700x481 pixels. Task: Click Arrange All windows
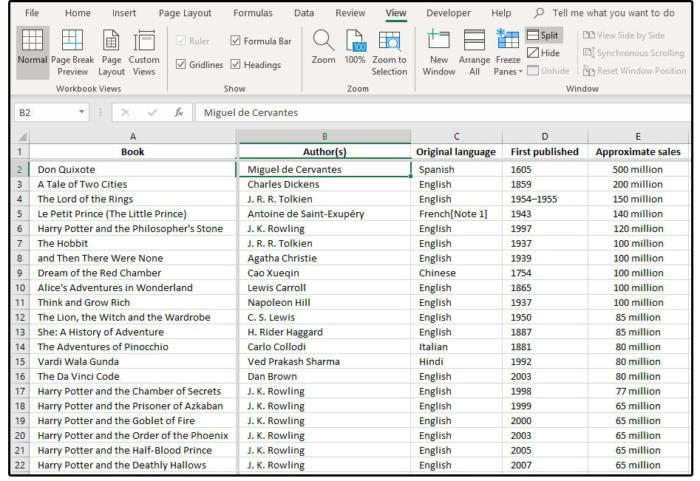pyautogui.click(x=474, y=52)
